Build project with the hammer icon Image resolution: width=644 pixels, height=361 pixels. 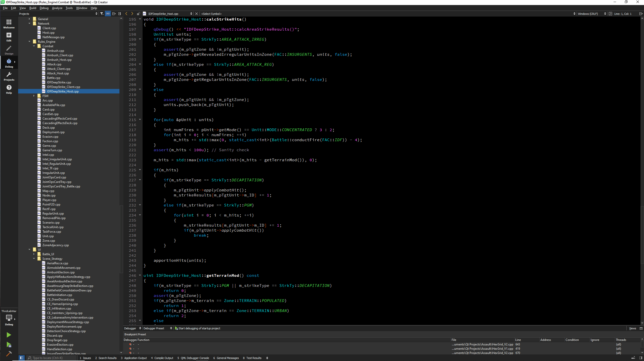click(x=9, y=354)
